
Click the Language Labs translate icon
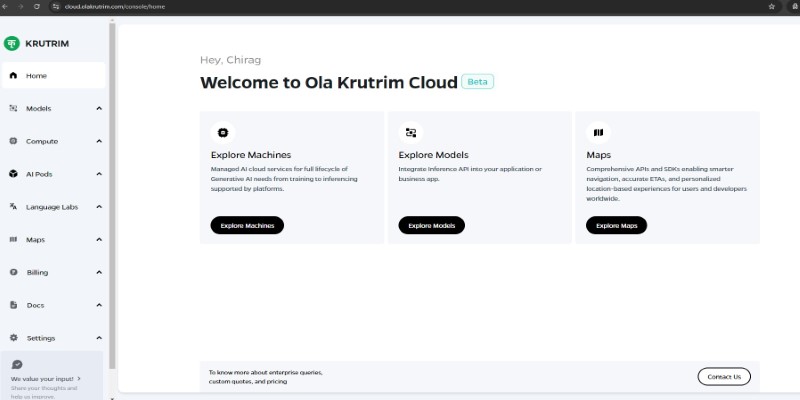(x=13, y=207)
